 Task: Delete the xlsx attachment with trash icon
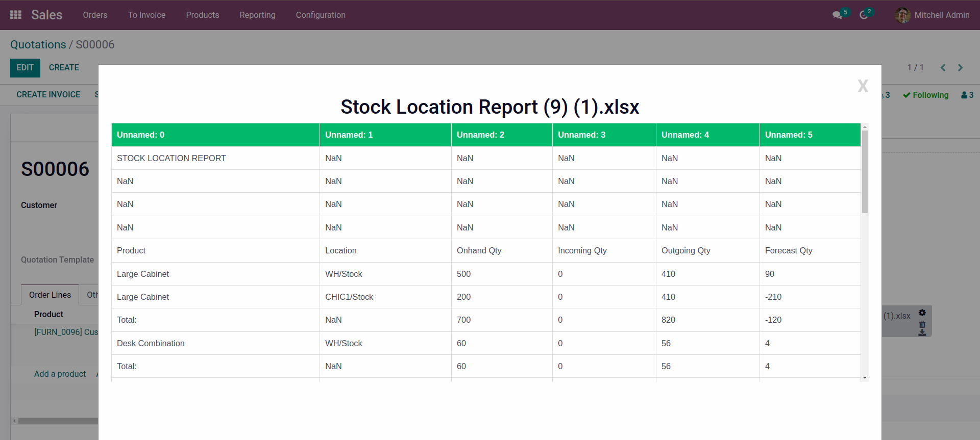click(922, 324)
